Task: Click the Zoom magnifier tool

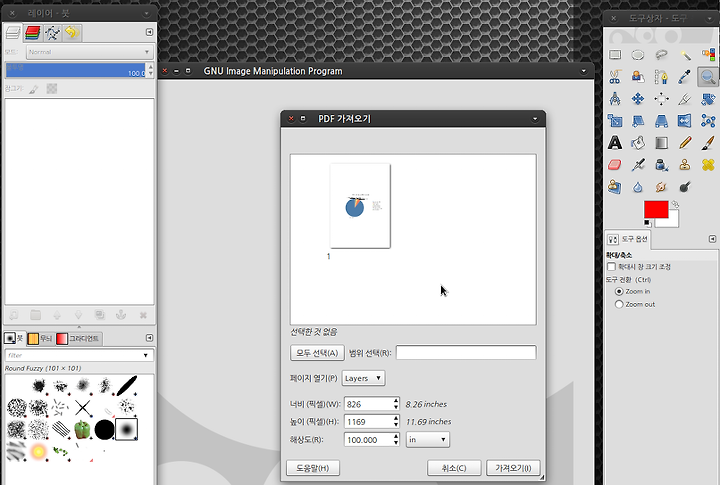Action: [708, 77]
